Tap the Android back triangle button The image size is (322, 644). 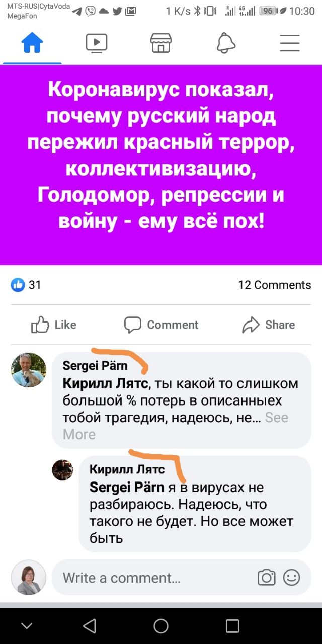90,626
